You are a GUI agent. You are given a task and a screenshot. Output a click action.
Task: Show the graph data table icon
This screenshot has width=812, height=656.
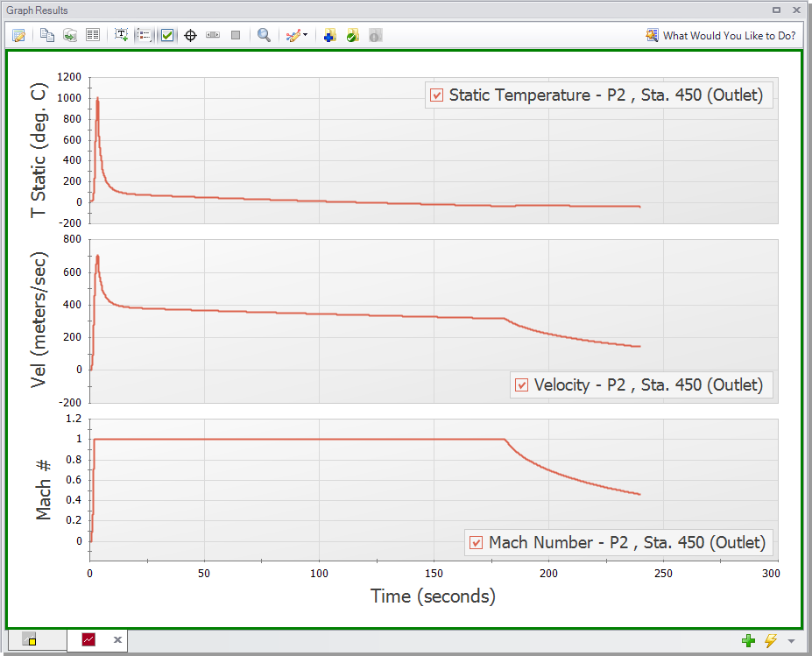92,35
